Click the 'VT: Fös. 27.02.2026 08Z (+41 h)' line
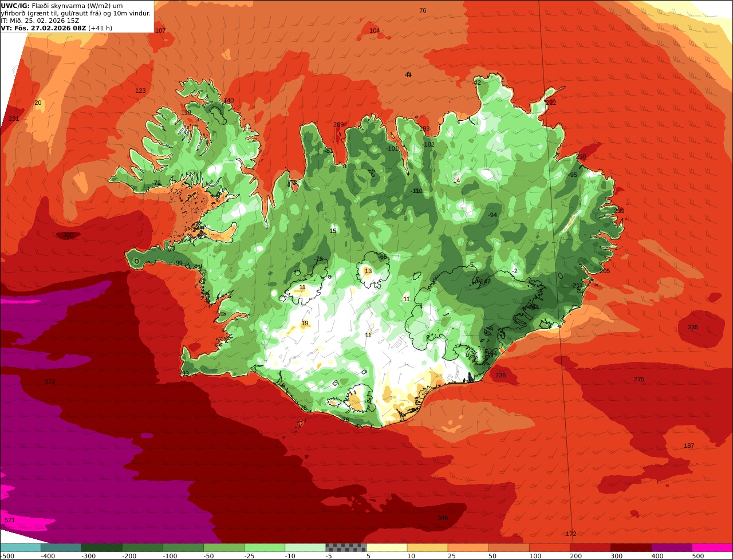The width and height of the screenshot is (733, 560). (x=57, y=28)
